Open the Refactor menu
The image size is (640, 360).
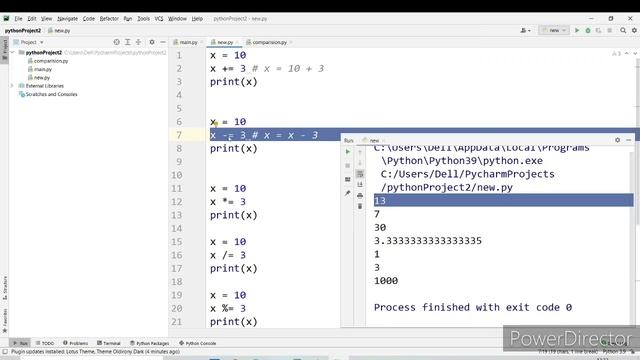pyautogui.click(x=109, y=19)
